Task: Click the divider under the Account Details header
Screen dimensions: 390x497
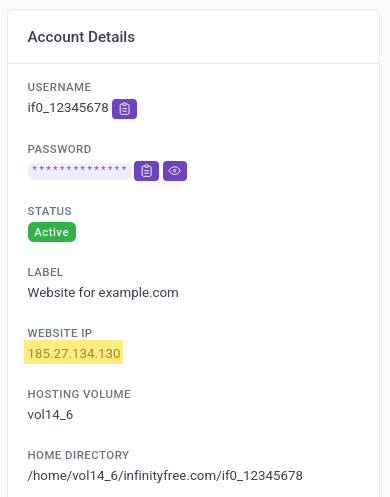Action: (x=193, y=63)
